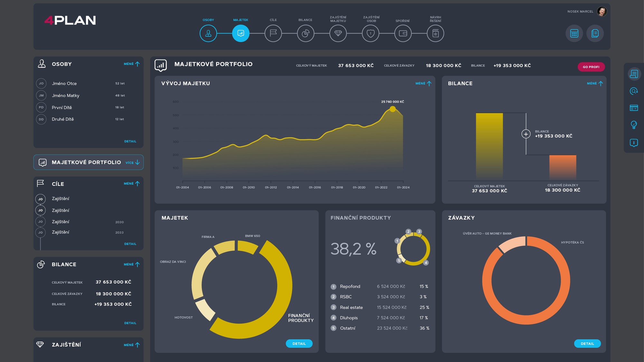Open the Zajištění osob shield icon
Image resolution: width=644 pixels, height=362 pixels.
(x=371, y=33)
